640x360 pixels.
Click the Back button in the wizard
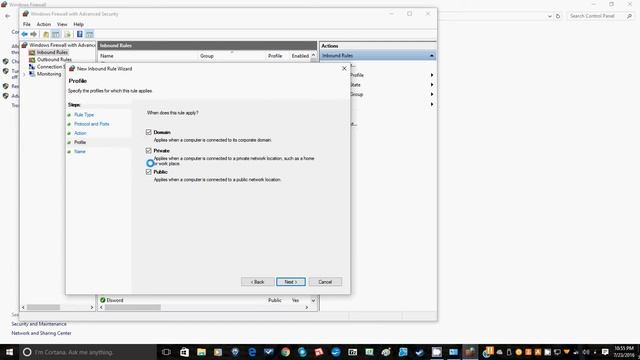[x=258, y=282]
